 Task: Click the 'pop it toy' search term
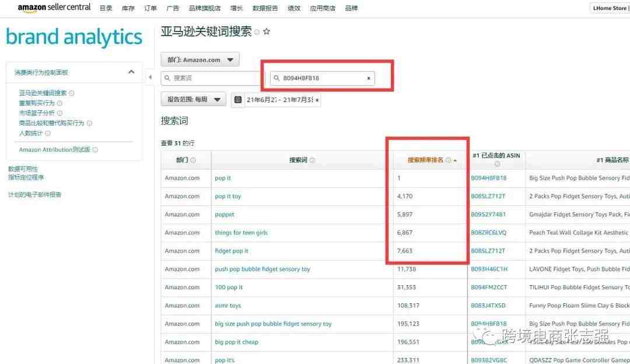[x=228, y=197]
